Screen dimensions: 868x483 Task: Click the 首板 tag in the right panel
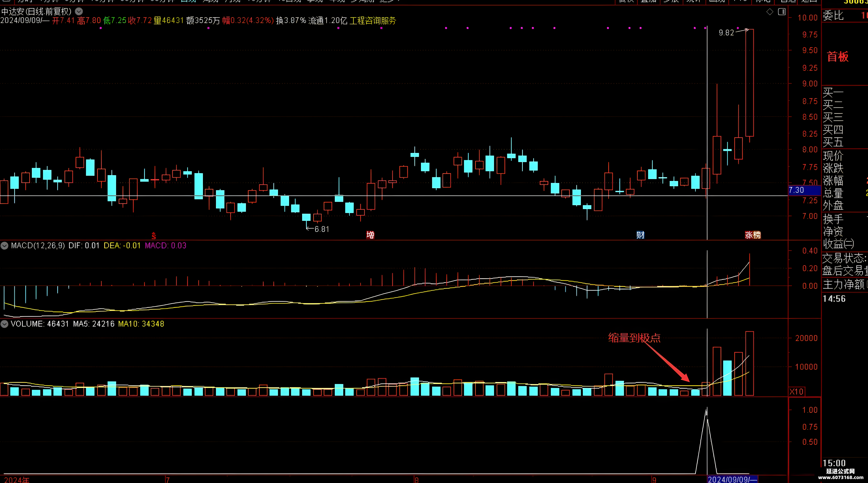pos(838,57)
